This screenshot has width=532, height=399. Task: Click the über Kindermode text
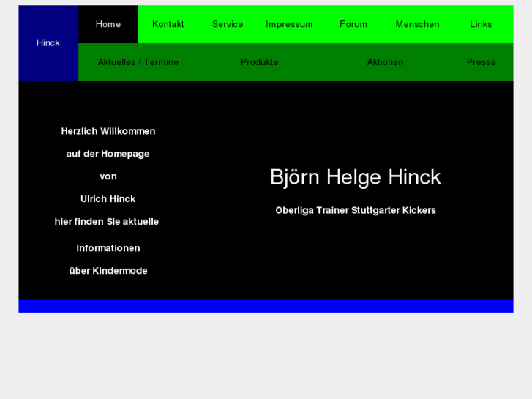108,271
